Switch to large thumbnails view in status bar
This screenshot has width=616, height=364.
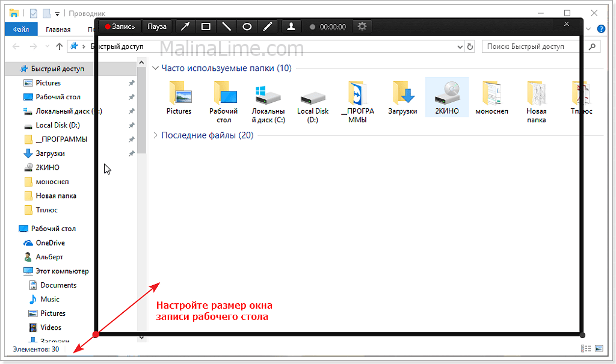tap(599, 348)
